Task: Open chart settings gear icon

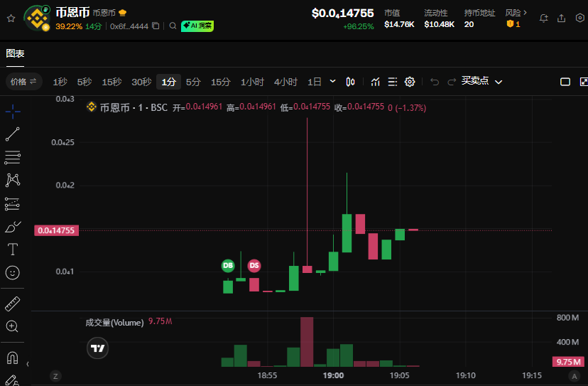Action: (410, 82)
